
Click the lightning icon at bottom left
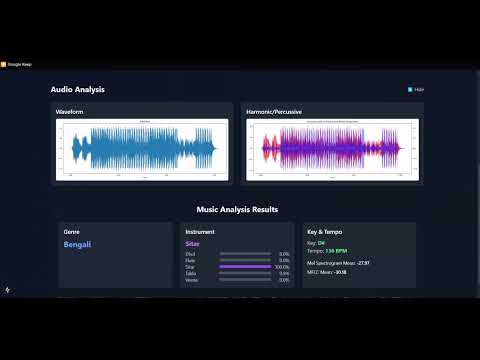(x=7, y=290)
